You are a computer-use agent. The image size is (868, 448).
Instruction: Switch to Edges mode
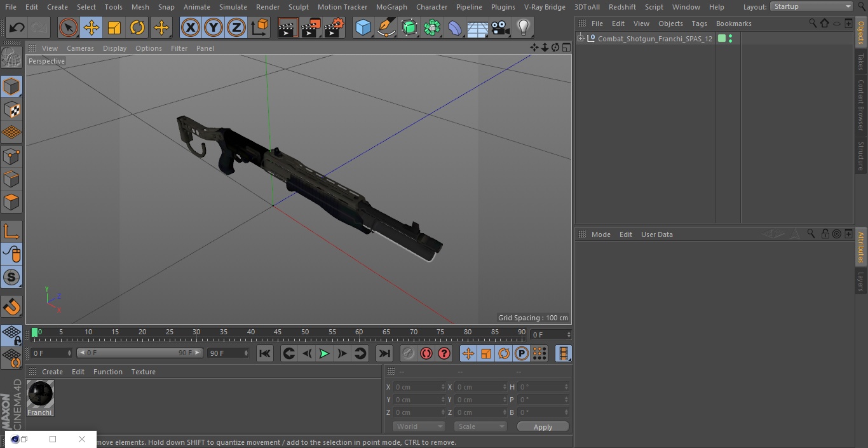click(11, 179)
